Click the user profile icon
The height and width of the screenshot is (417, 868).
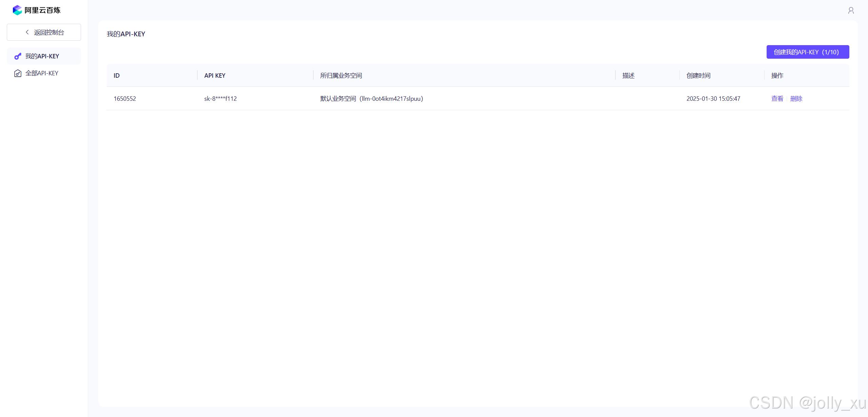point(851,11)
